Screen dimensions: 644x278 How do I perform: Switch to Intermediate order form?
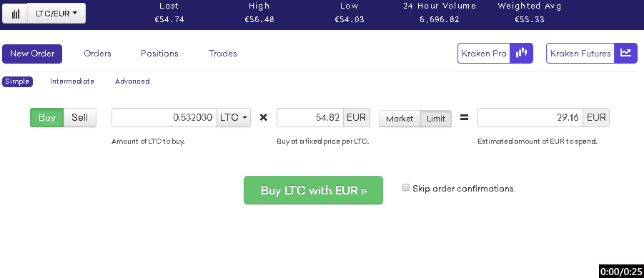tap(72, 81)
